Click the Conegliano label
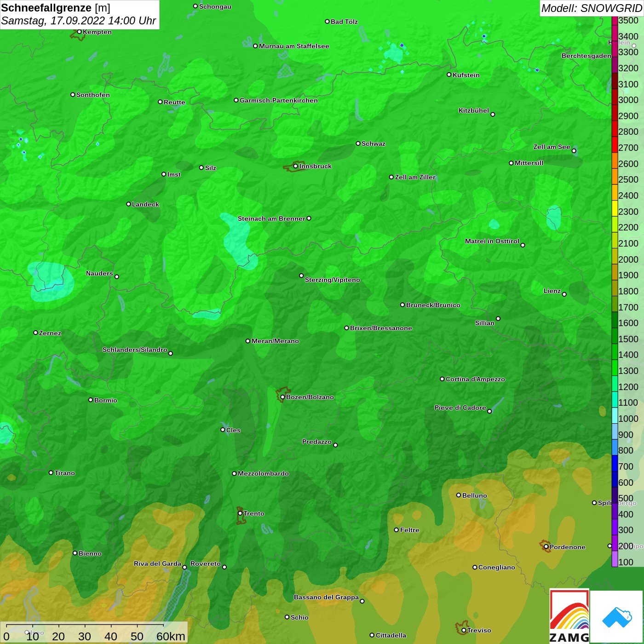 click(497, 567)
